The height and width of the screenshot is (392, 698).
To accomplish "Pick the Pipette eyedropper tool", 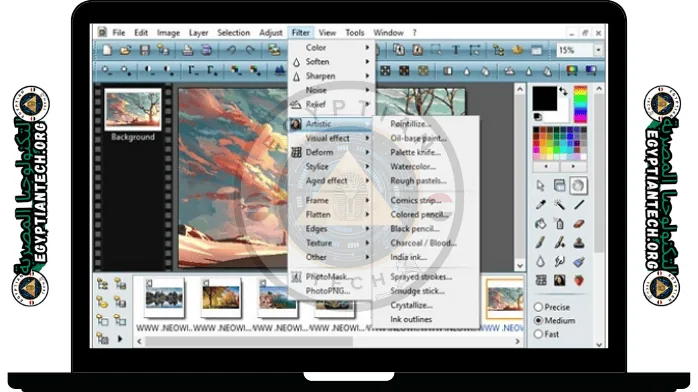I will pyautogui.click(x=540, y=205).
